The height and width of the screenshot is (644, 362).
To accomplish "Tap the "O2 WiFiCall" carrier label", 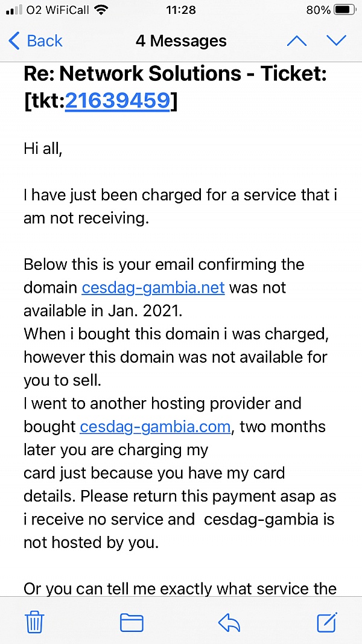I will coord(59,10).
